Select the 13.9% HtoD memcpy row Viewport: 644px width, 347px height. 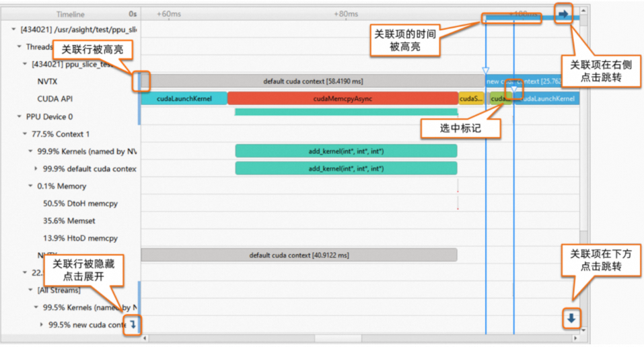point(80,238)
